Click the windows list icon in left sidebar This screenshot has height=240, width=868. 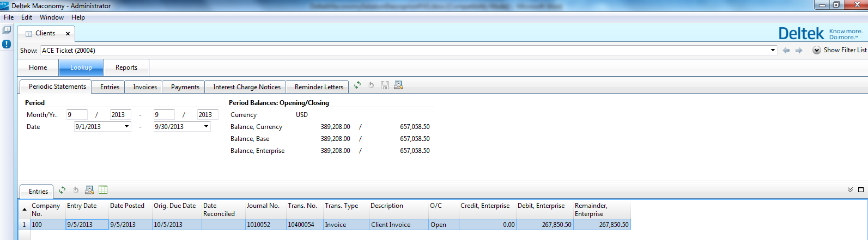[7, 30]
